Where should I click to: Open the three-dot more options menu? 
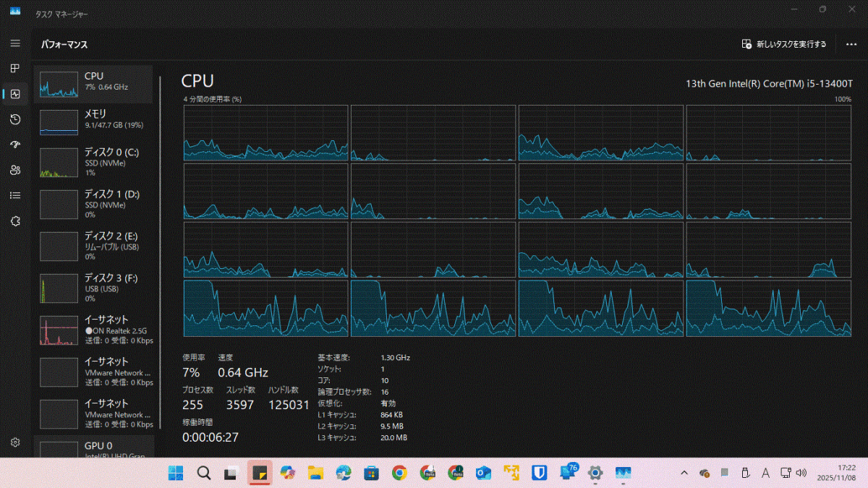coord(851,44)
